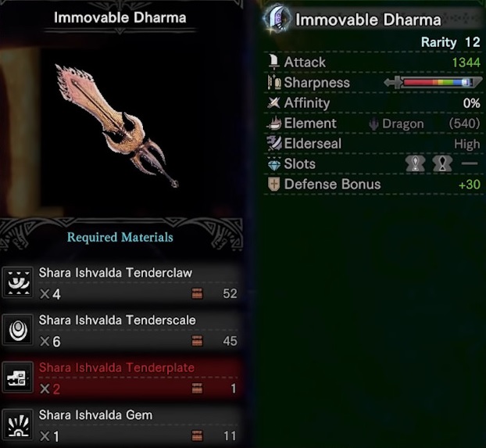Click the Shara Ishvalda Gem material icon
Viewport: 486px width, 448px height.
coord(18,425)
